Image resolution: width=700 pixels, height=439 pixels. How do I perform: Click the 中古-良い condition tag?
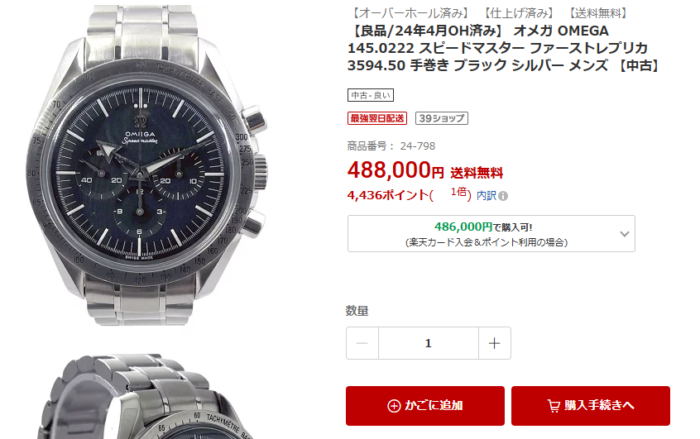[371, 95]
